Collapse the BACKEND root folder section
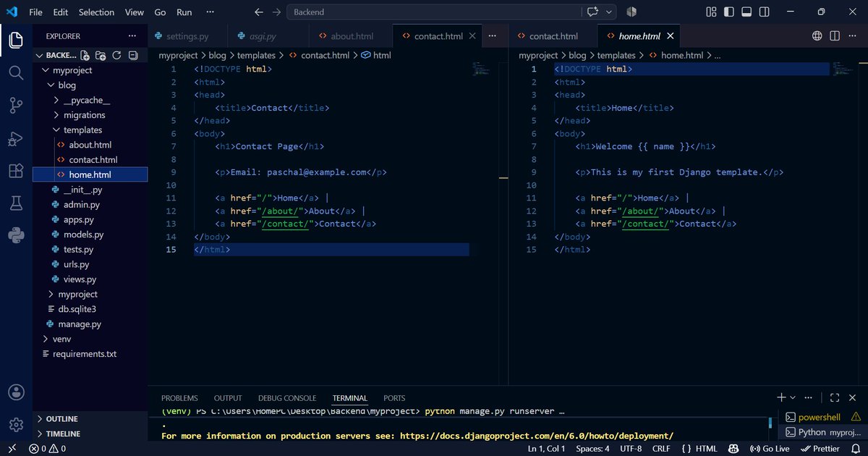868x456 pixels. point(40,55)
